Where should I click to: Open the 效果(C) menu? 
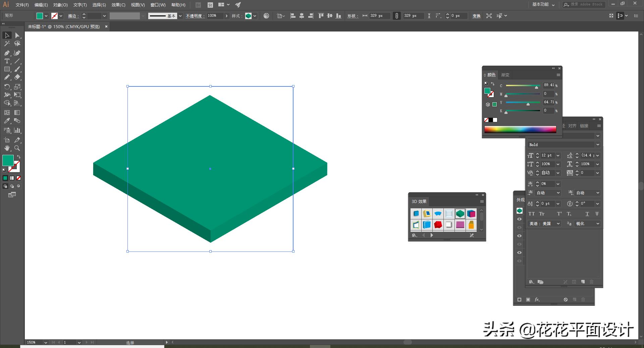pyautogui.click(x=118, y=5)
